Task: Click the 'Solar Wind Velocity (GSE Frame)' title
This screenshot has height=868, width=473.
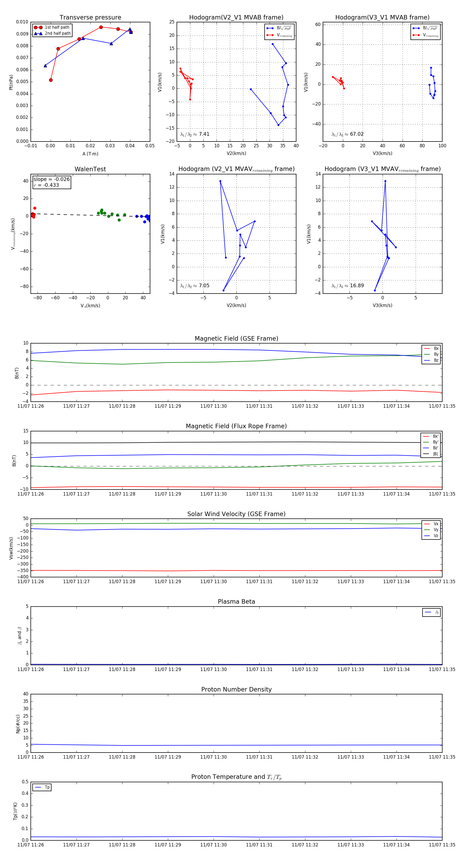Action: pos(236,514)
